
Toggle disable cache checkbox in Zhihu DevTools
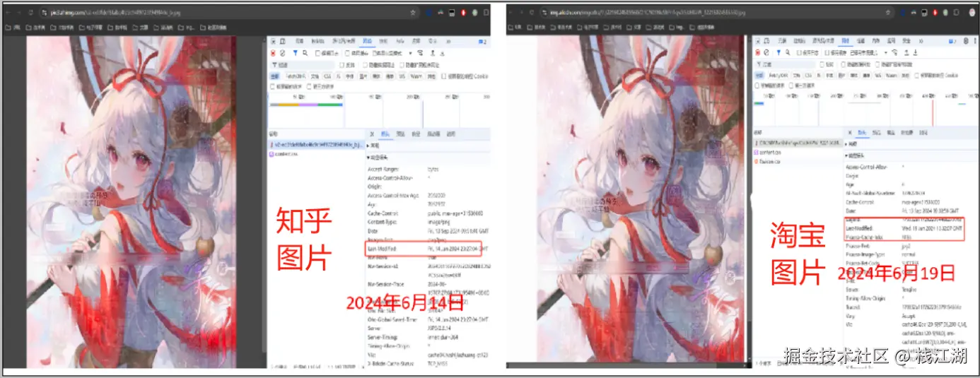[347, 53]
